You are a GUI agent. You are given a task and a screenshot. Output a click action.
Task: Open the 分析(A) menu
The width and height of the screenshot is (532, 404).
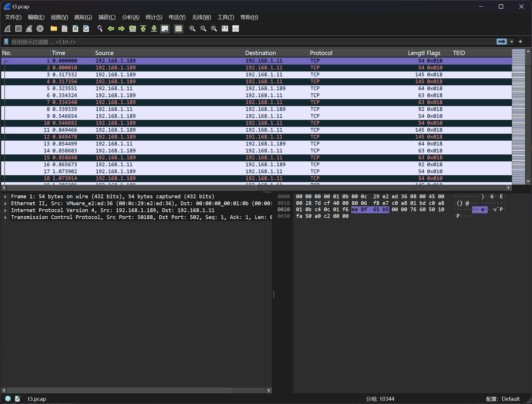pos(130,17)
